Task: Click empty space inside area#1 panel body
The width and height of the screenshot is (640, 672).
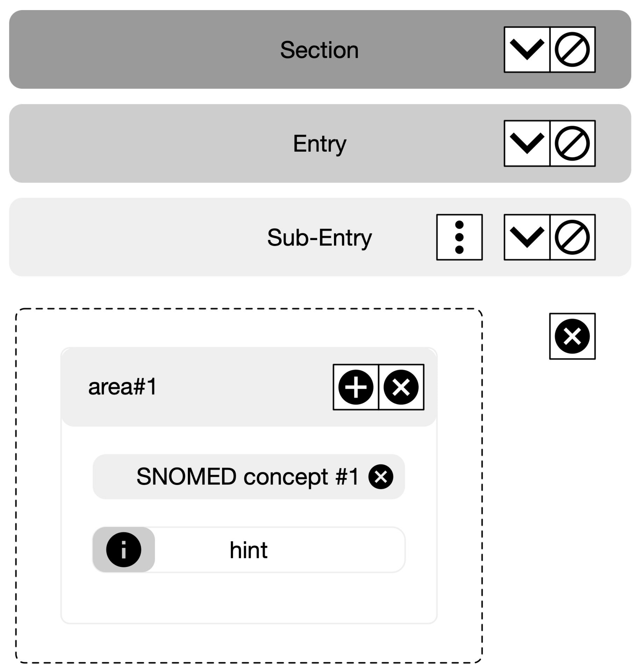Action: 249,597
